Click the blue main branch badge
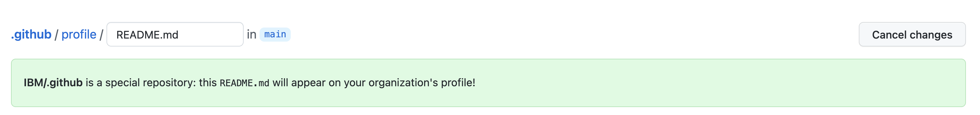 point(275,35)
